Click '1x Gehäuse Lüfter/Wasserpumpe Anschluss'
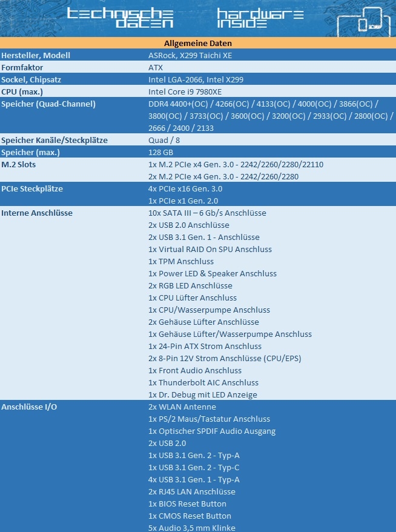 pyautogui.click(x=230, y=334)
